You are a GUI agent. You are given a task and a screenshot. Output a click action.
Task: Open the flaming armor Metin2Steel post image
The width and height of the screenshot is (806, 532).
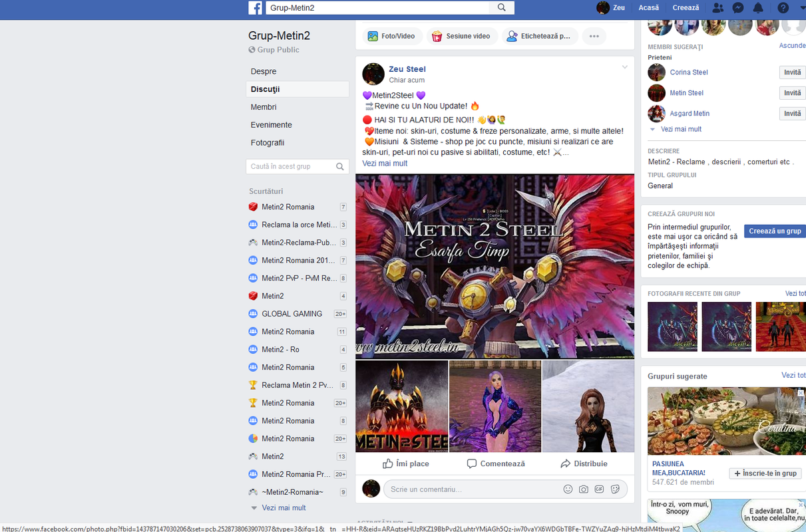point(401,406)
